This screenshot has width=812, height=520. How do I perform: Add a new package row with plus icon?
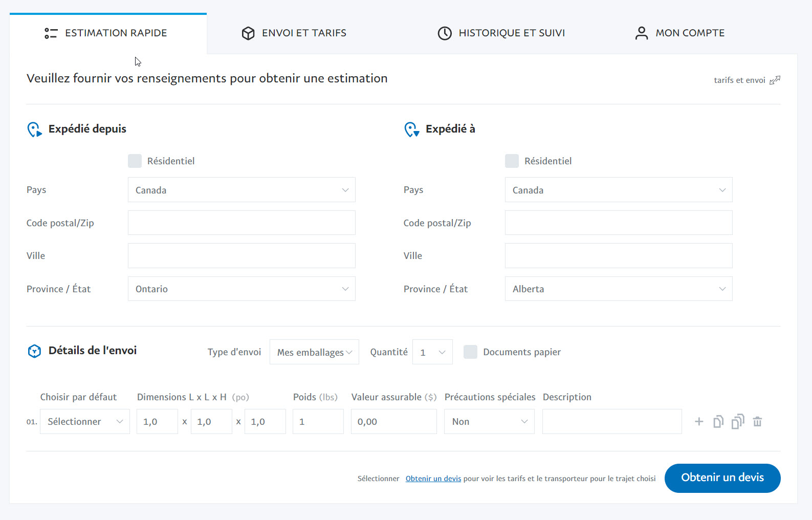coord(699,422)
